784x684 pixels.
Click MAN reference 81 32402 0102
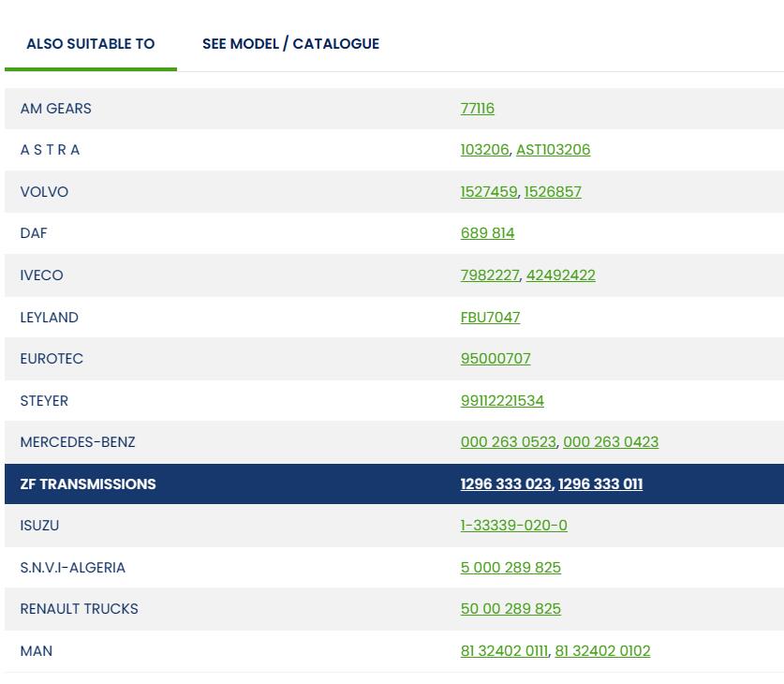[602, 651]
